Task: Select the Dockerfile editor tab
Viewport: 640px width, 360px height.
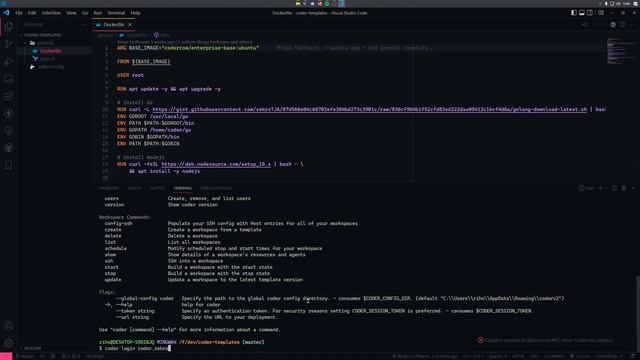Action: (x=113, y=25)
